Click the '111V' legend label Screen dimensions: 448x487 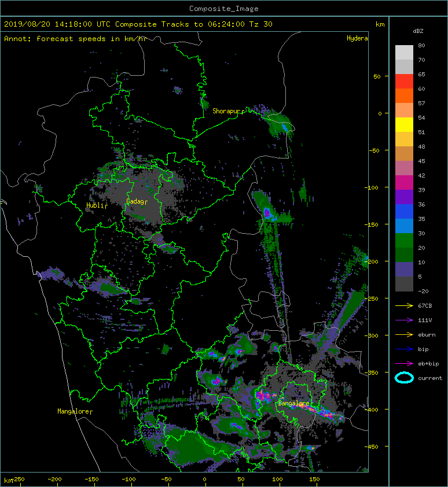click(425, 320)
